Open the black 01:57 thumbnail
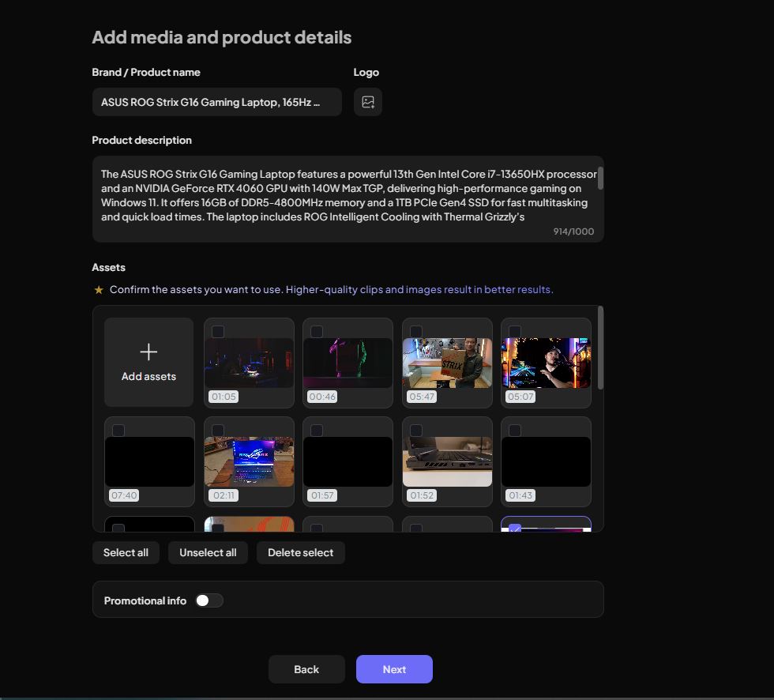 (x=348, y=461)
